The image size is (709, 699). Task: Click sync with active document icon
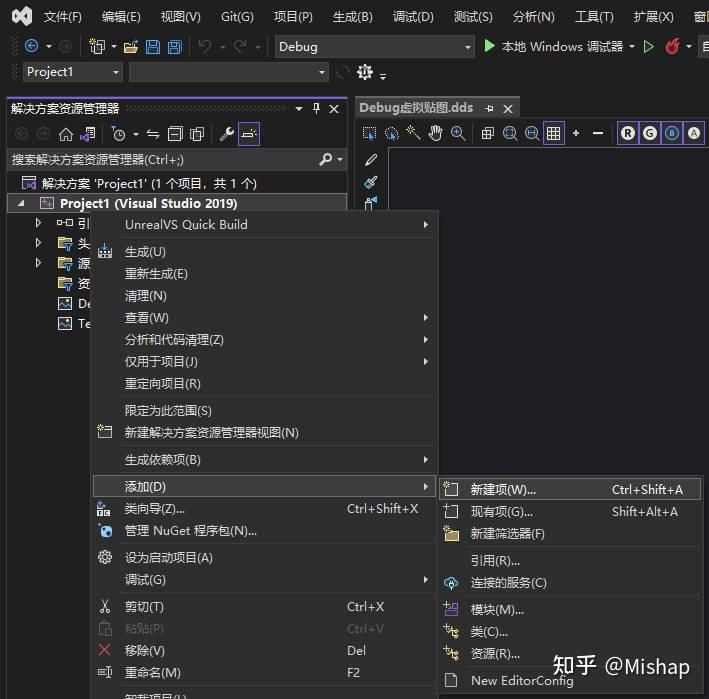(x=153, y=134)
